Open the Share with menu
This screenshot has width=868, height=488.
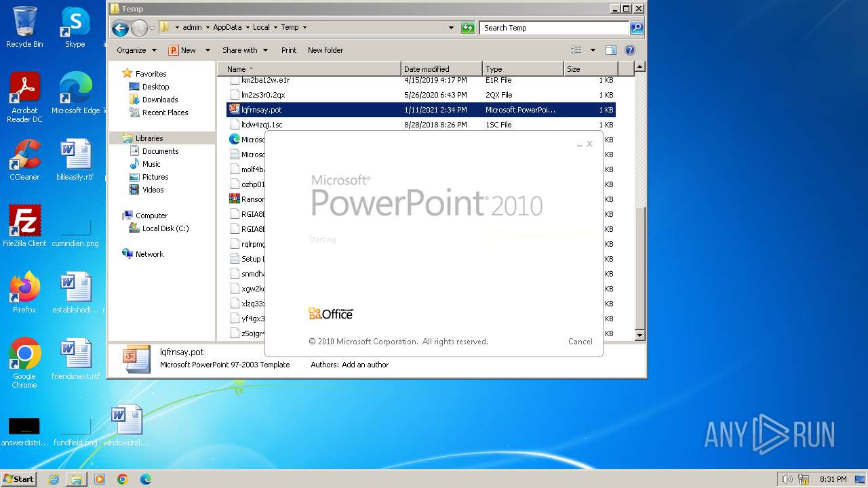click(245, 50)
